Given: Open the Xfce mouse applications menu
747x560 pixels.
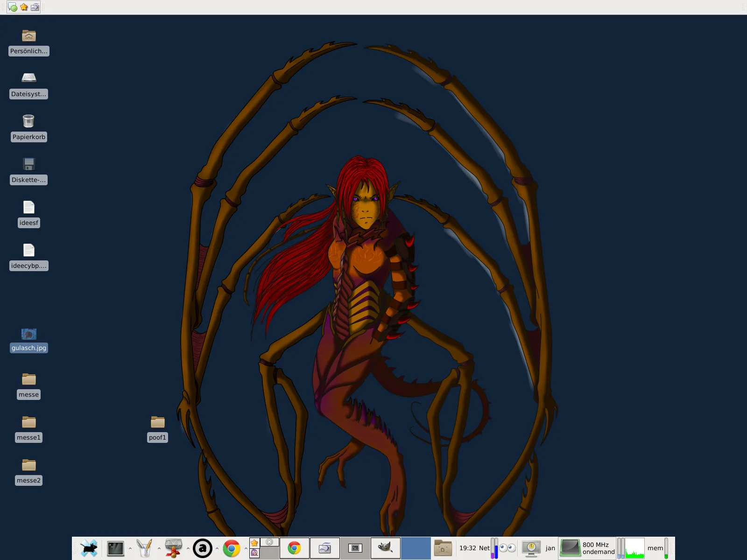Looking at the screenshot, I should click(89, 548).
